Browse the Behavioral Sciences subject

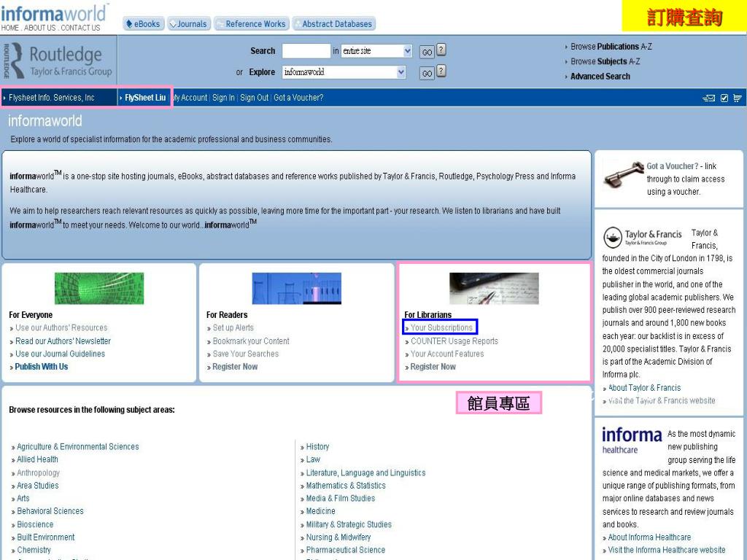[x=50, y=511]
